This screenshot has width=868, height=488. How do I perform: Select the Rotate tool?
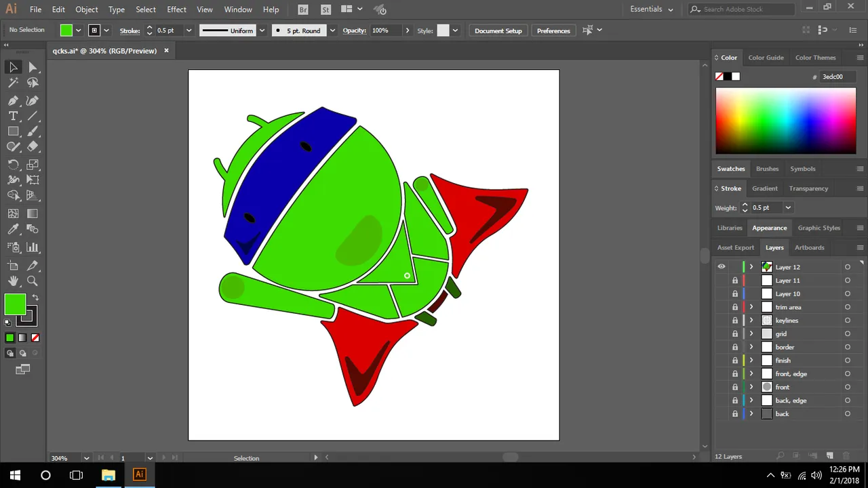[13, 165]
